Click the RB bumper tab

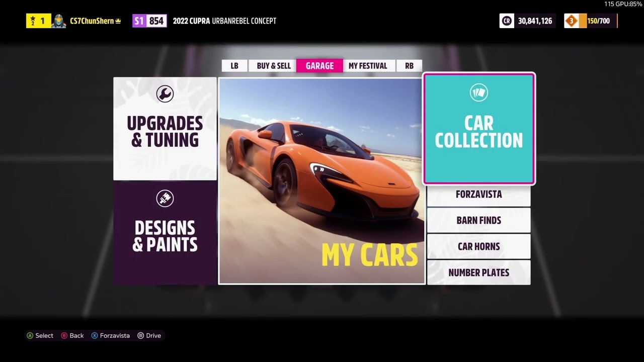coord(409,66)
